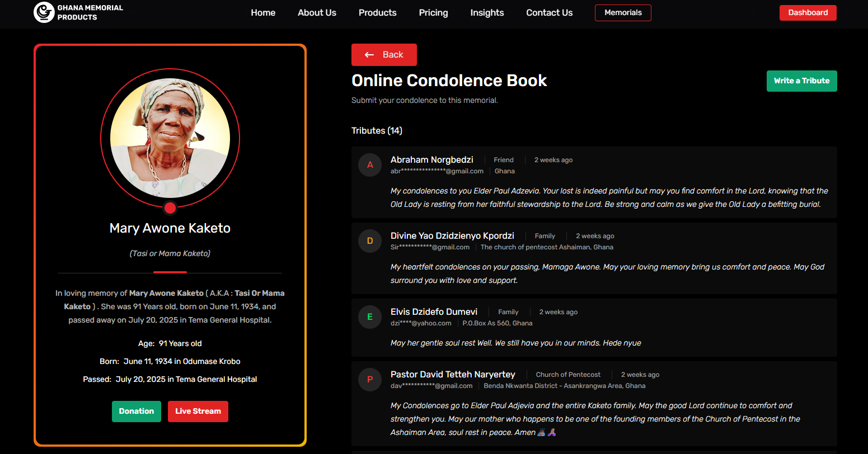Click the Online Condolence Book heading

pyautogui.click(x=449, y=81)
